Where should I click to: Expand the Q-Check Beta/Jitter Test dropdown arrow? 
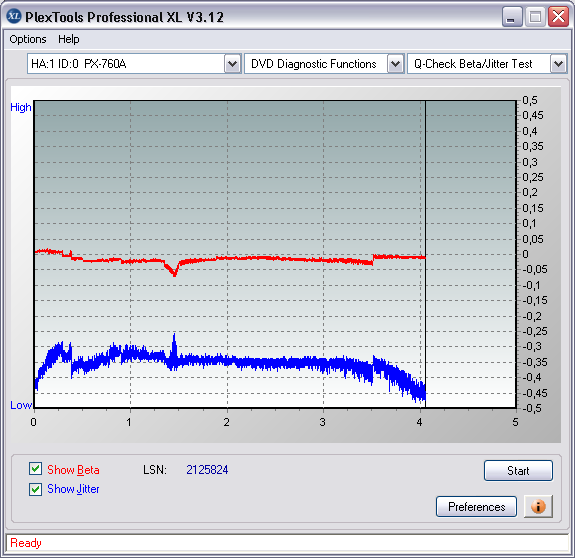point(558,64)
